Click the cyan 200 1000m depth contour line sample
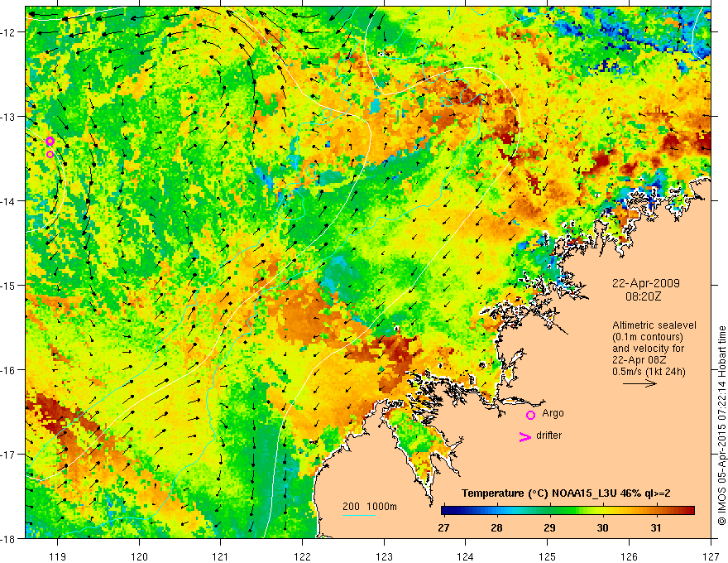This screenshot has height=563, width=728. point(359,515)
